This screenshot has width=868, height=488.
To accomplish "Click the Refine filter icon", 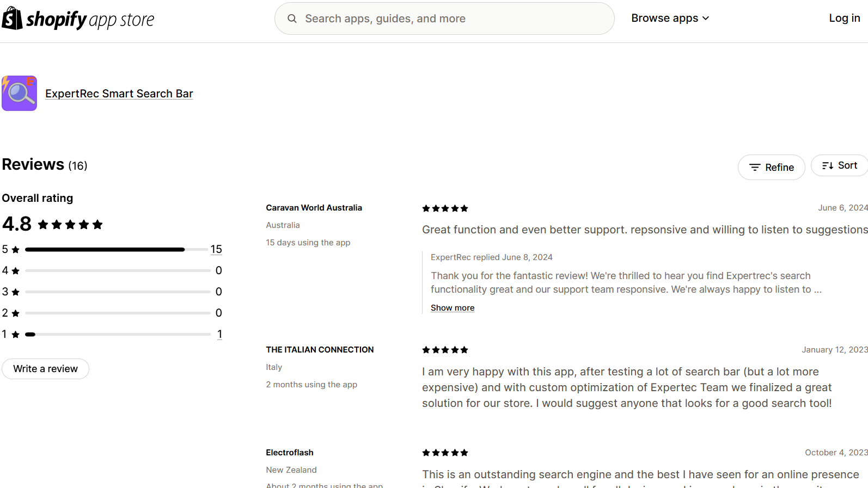I will 755,168.
